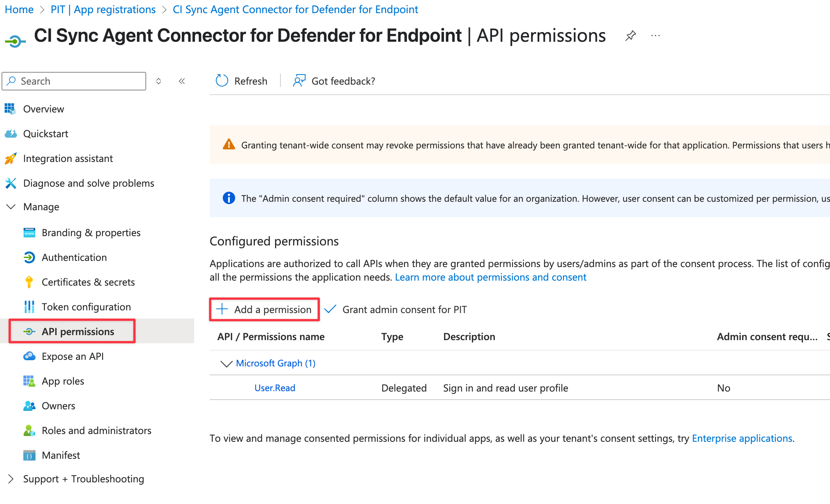Click the App roles icon

(x=29, y=381)
